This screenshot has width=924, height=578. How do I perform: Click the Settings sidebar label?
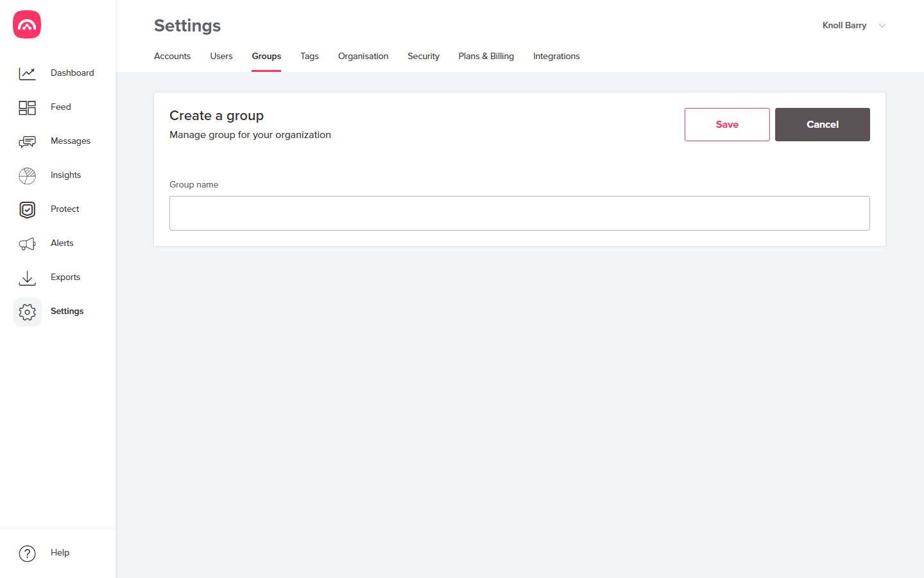coord(67,311)
